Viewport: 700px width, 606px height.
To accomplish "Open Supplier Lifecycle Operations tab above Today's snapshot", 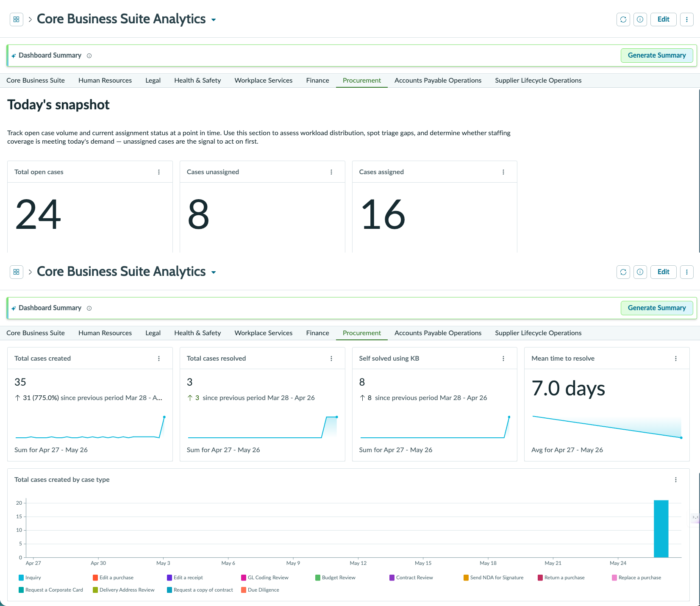I will pos(538,81).
